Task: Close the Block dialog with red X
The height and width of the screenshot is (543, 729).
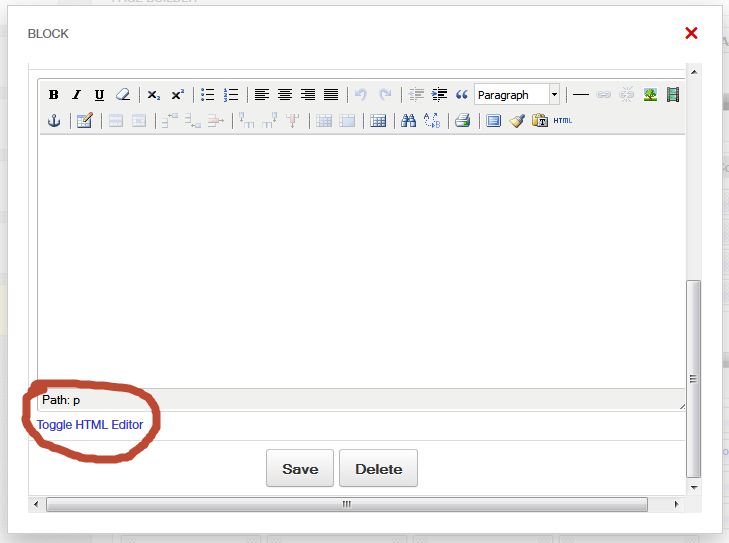Action: [691, 33]
